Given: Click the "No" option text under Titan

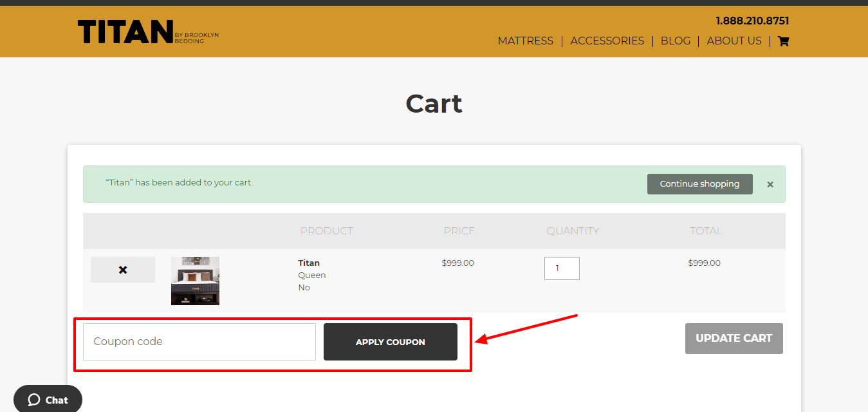Looking at the screenshot, I should (304, 287).
